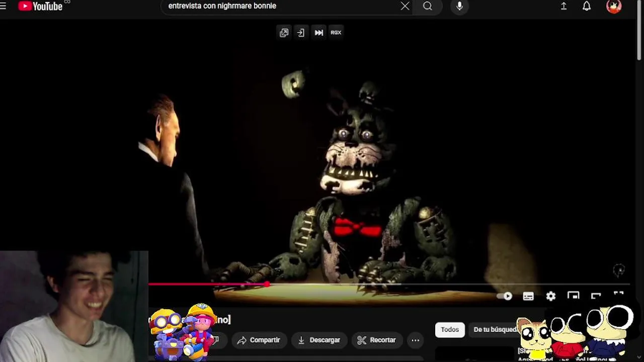Enter fullscreen with the corner icon
Viewport: 644px width, 362px height.
pos(618,295)
